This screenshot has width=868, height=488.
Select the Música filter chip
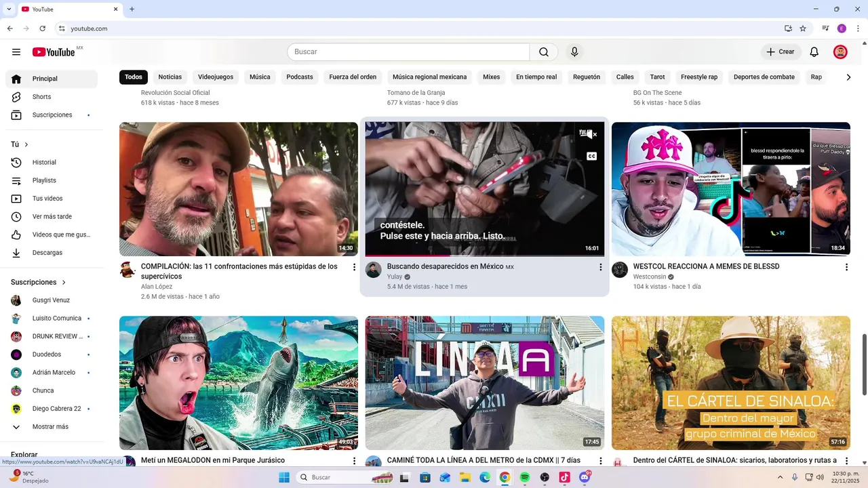pos(260,77)
